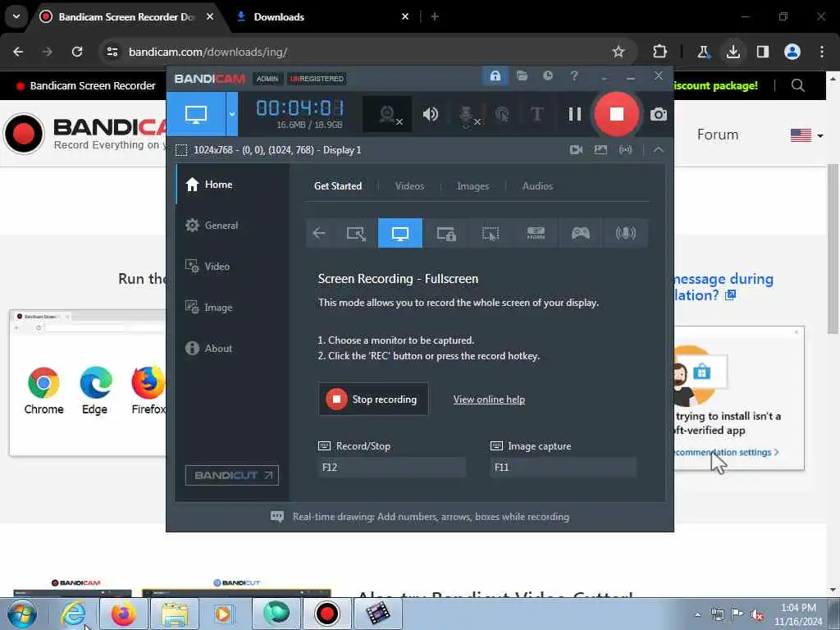840x630 pixels.
Task: Switch to the Audios tab
Action: (x=537, y=186)
